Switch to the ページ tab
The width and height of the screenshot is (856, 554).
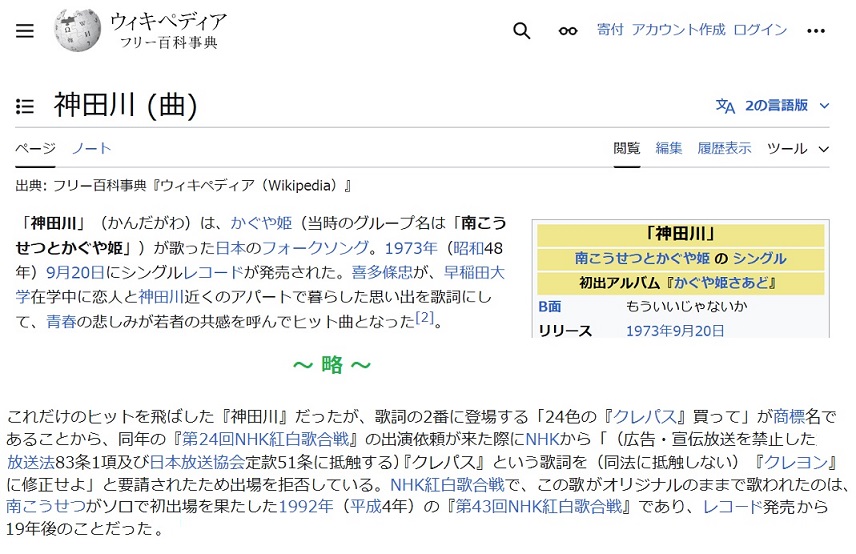35,148
